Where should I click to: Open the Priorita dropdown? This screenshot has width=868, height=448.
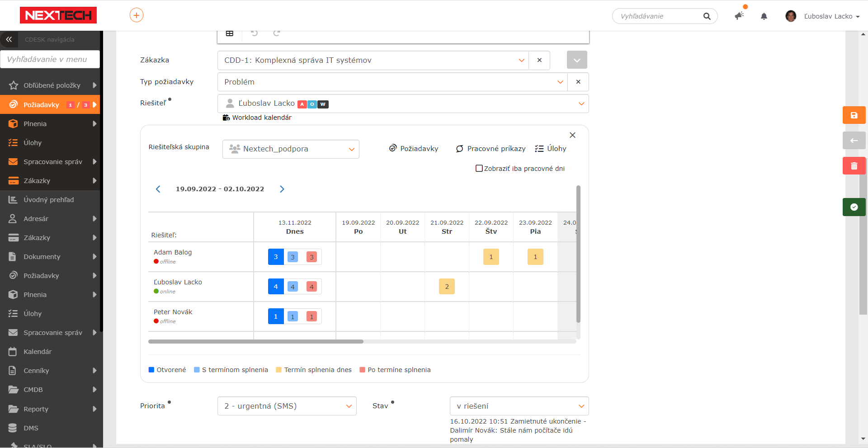[x=287, y=406]
